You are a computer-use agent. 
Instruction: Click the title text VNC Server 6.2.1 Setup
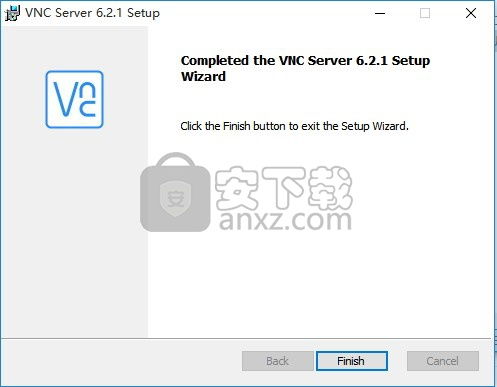(92, 13)
